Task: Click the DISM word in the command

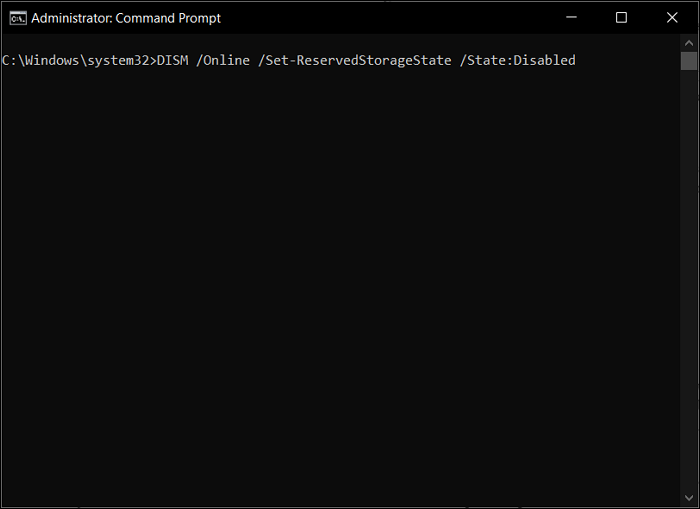Action: point(173,60)
